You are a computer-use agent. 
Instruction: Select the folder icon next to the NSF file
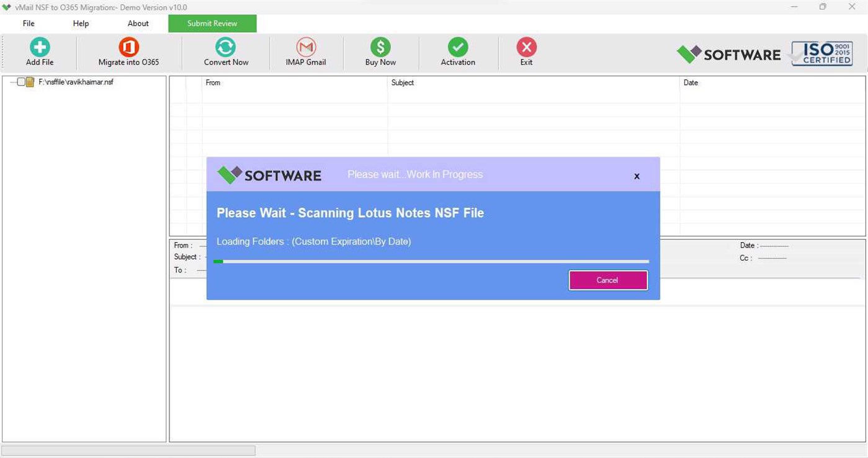point(29,81)
